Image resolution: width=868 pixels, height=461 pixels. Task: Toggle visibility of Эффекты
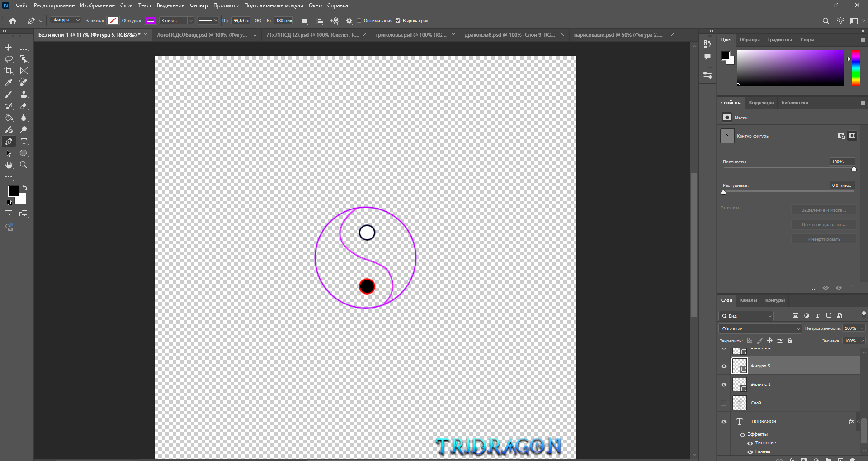click(x=742, y=434)
